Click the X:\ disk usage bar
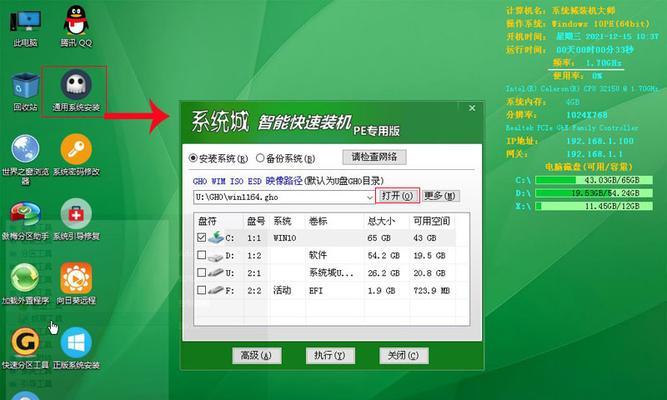The image size is (667, 400). 594,206
